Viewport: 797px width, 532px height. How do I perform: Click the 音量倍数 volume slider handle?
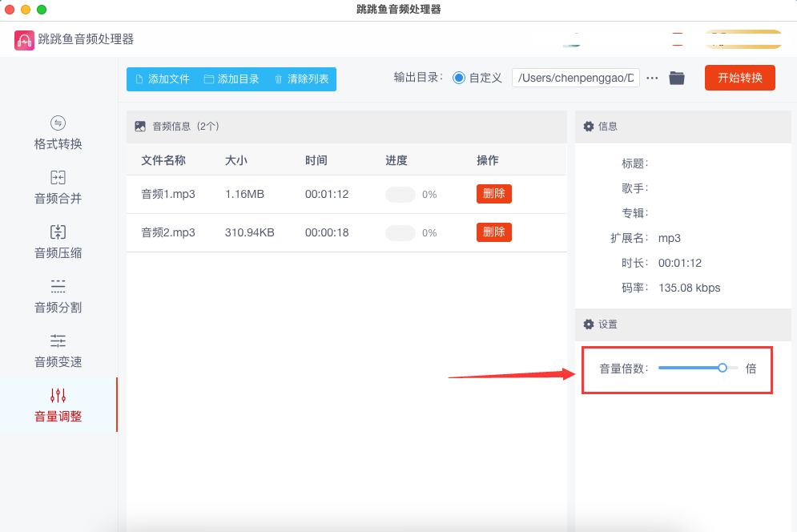click(723, 368)
